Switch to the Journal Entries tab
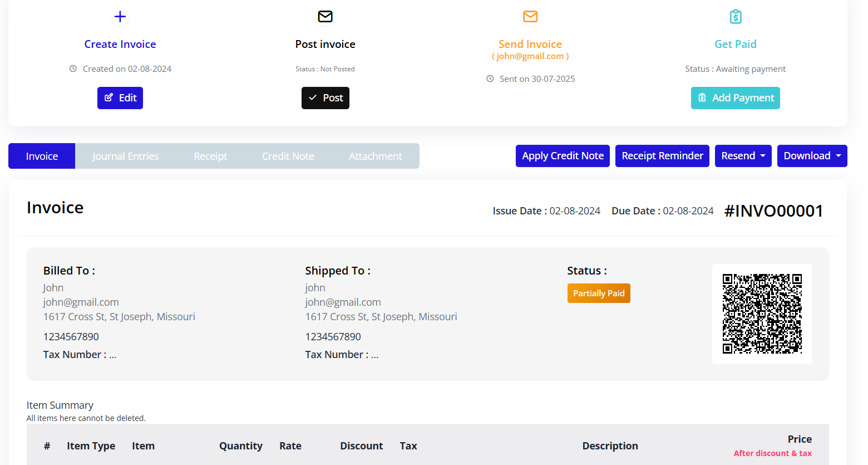 pos(126,156)
